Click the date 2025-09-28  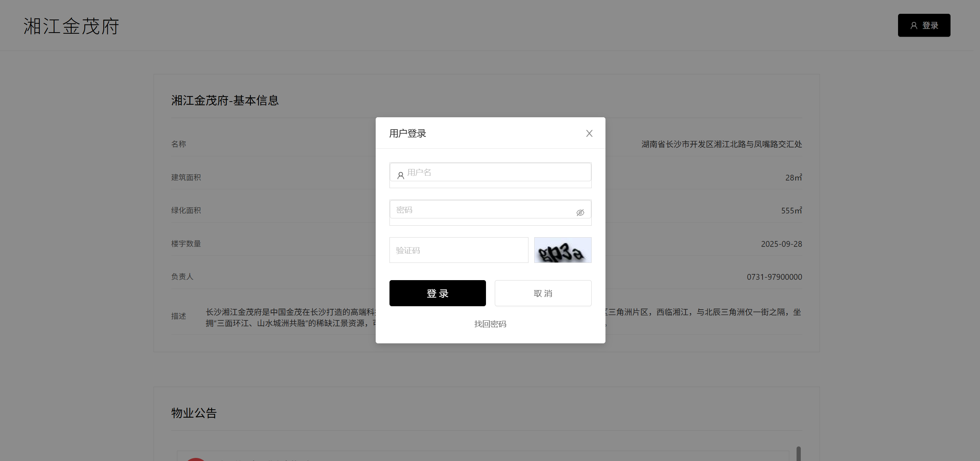tap(781, 244)
